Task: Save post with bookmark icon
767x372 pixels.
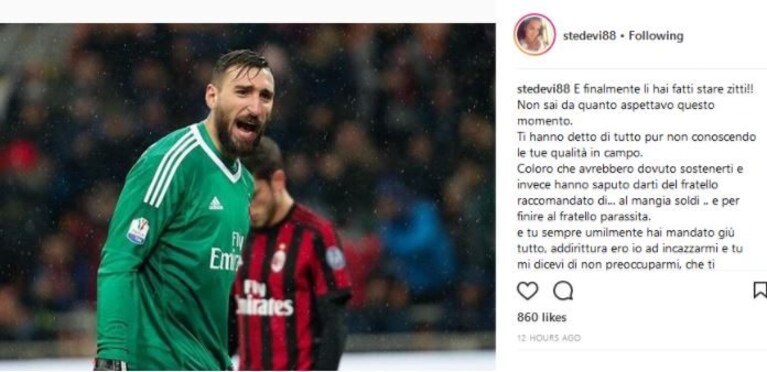Action: [760, 290]
